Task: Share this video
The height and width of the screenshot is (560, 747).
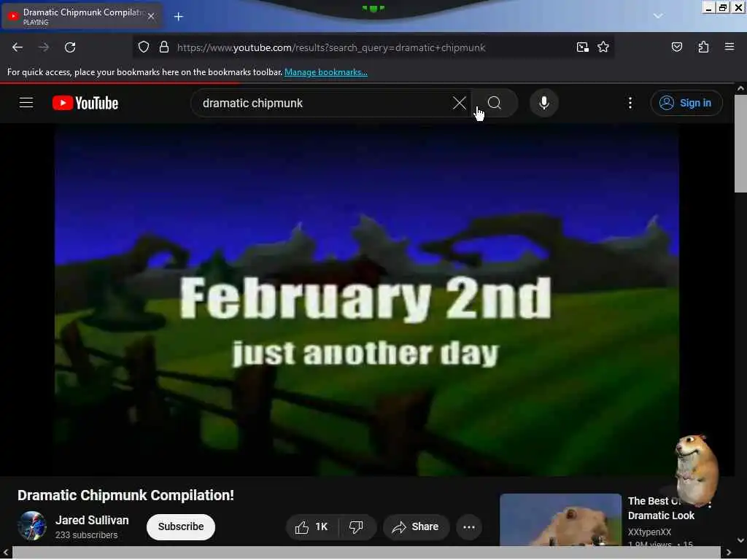Action: tap(415, 526)
